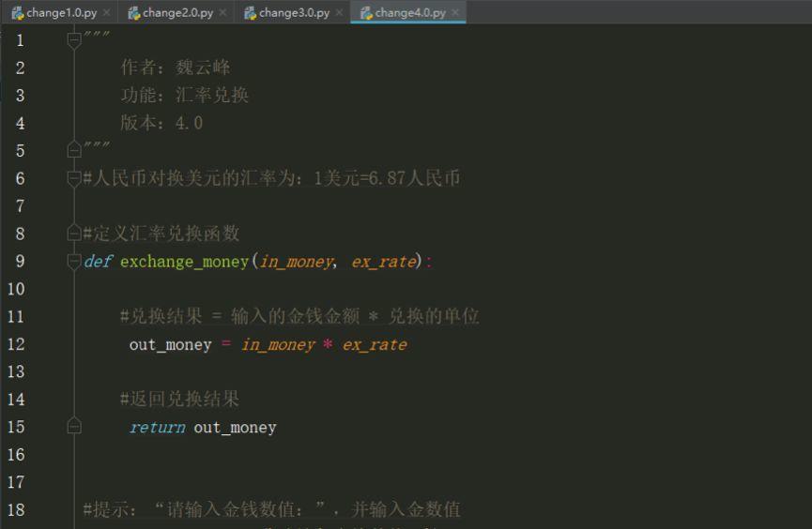Click the author line '作者：魏云峰'
This screenshot has height=529, width=812.
tap(176, 68)
